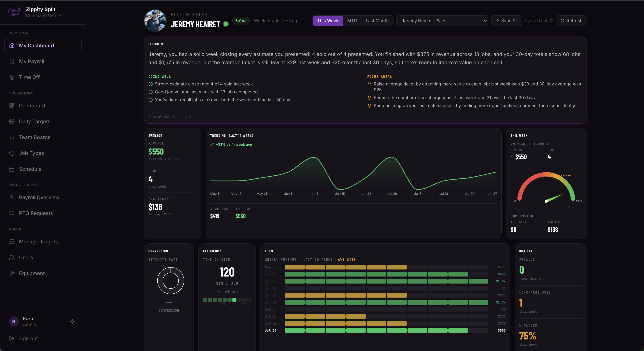The width and height of the screenshot is (644, 351).
Task: Click the estimate rate donut chart
Action: coord(171,280)
